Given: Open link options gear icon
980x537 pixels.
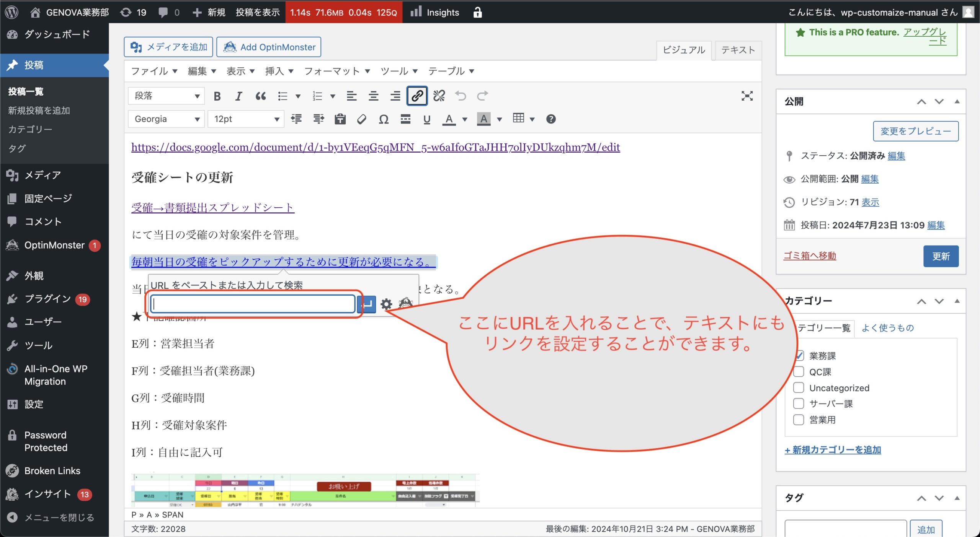Looking at the screenshot, I should pos(386,304).
